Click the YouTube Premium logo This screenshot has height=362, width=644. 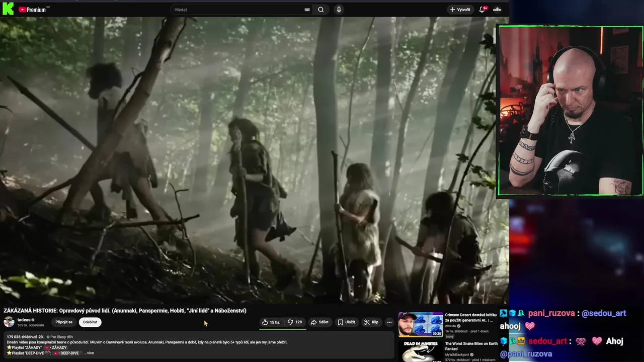point(33,10)
